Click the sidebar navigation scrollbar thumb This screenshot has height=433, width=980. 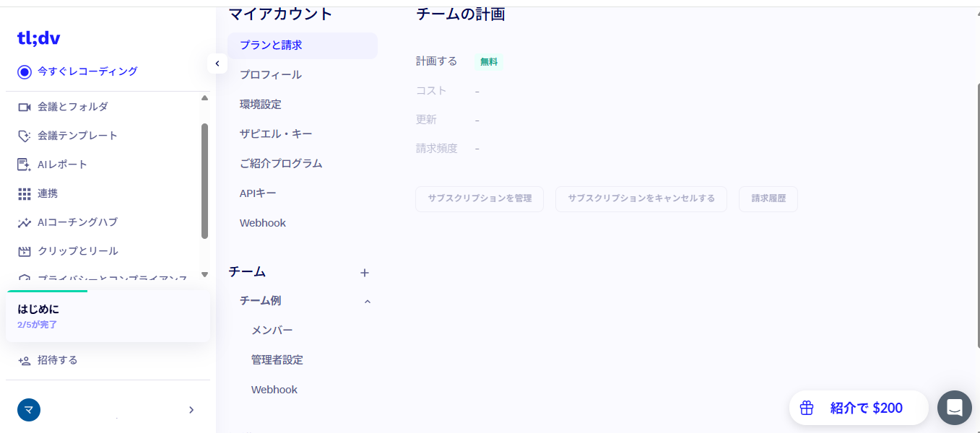pyautogui.click(x=204, y=180)
